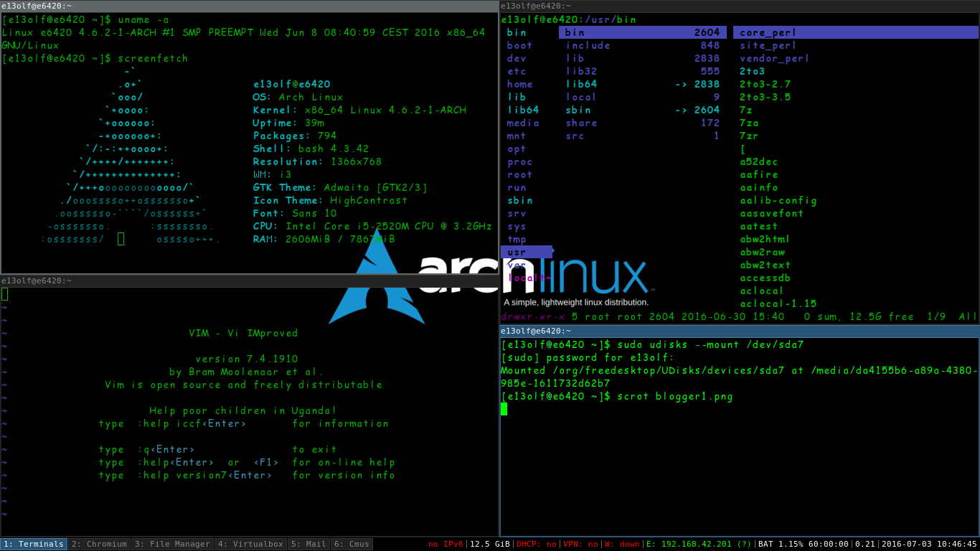Click ':help iccf<Enter>' line in Vim
980x551 pixels.
(243, 423)
